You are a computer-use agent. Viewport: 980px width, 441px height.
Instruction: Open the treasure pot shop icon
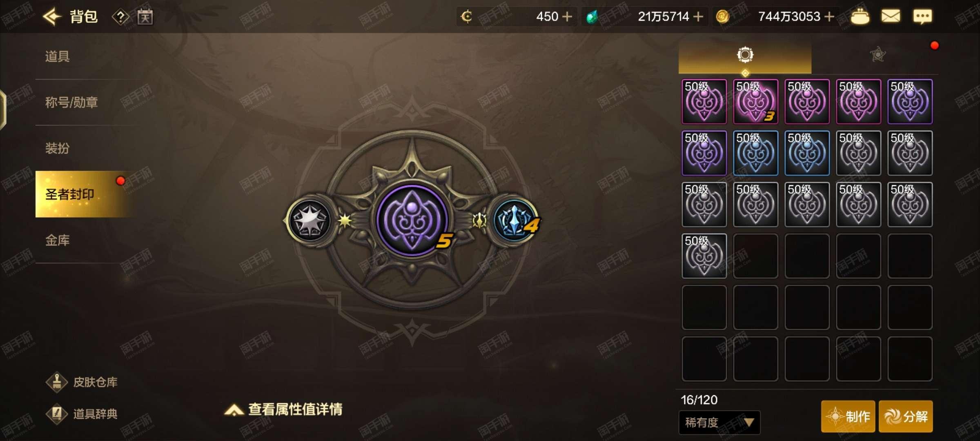860,16
